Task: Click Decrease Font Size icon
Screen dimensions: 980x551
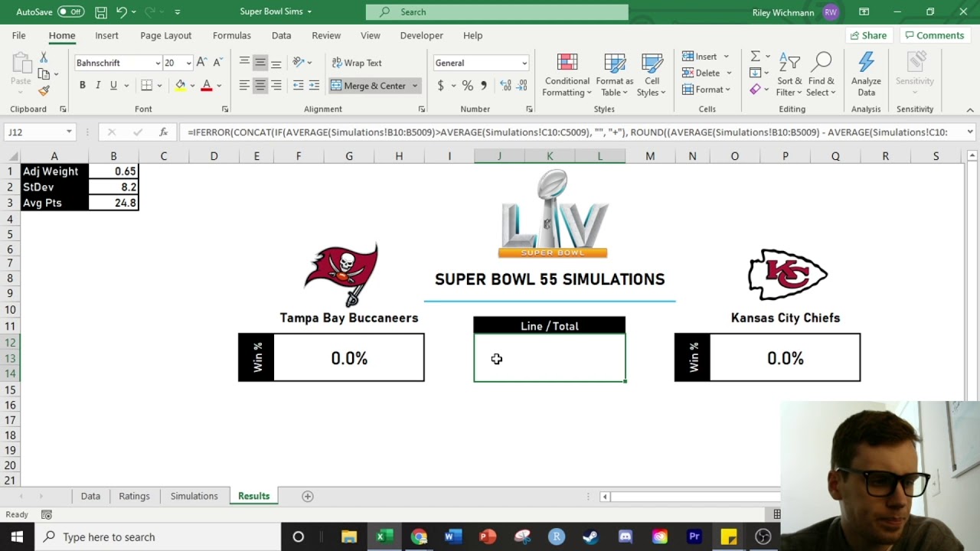Action: (x=217, y=63)
